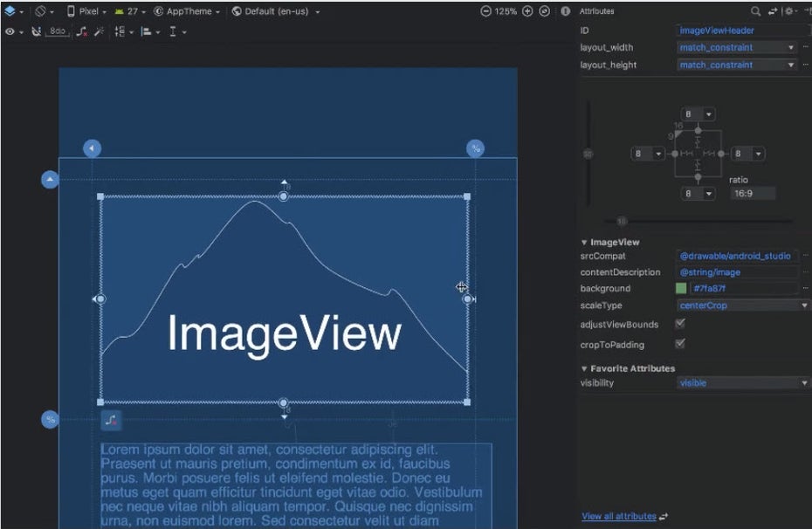The height and width of the screenshot is (529, 812).
Task: Click the lower-left percent guideline handle
Action: tap(50, 419)
